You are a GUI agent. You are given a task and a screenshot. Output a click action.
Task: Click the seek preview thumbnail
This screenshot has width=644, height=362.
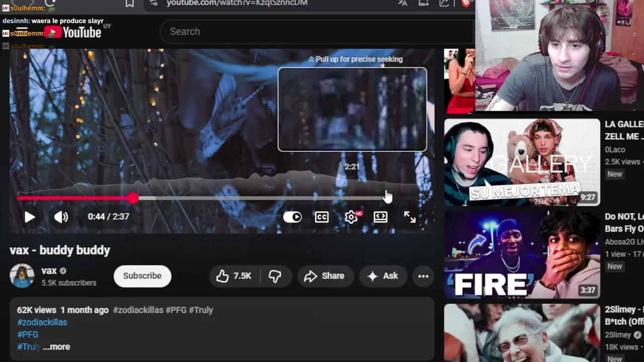(x=352, y=109)
